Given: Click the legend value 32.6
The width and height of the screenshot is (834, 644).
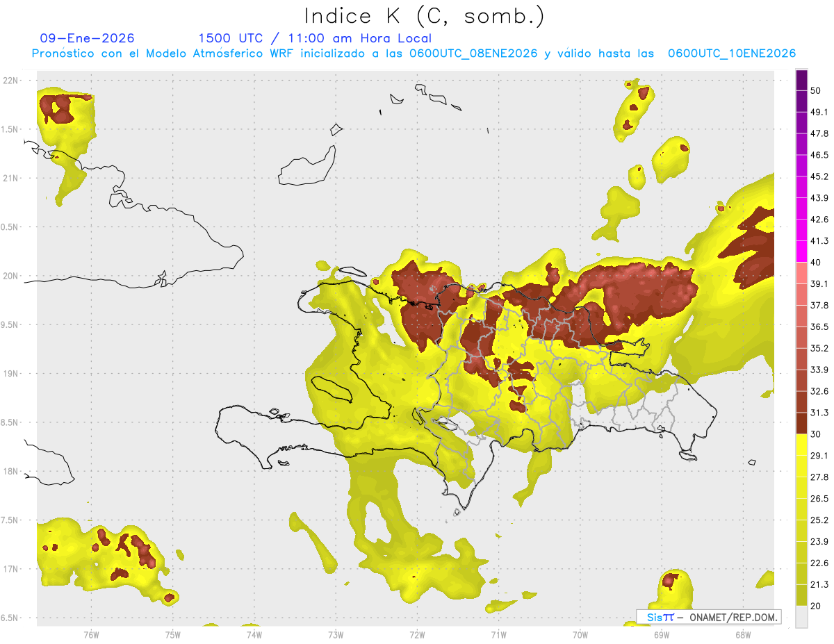Looking at the screenshot, I should click(x=819, y=391).
